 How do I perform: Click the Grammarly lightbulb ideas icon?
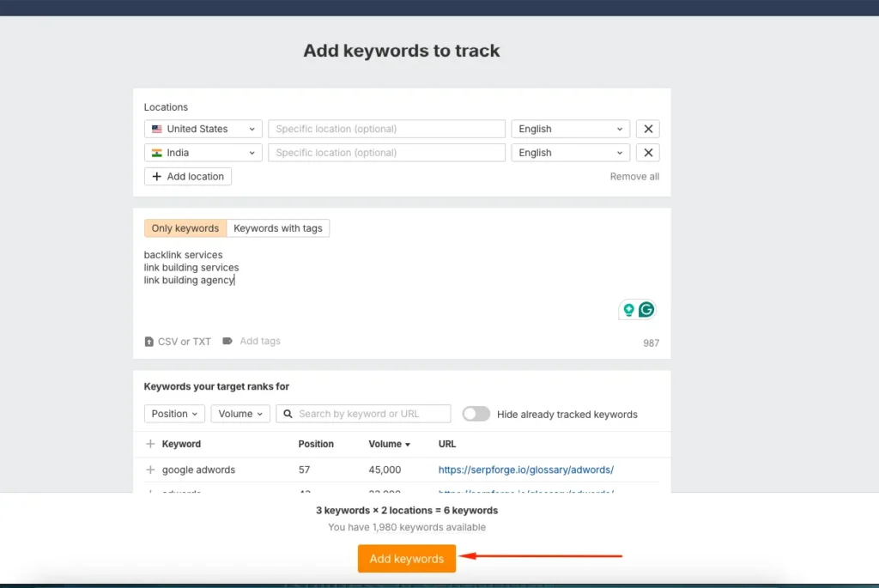coord(629,309)
